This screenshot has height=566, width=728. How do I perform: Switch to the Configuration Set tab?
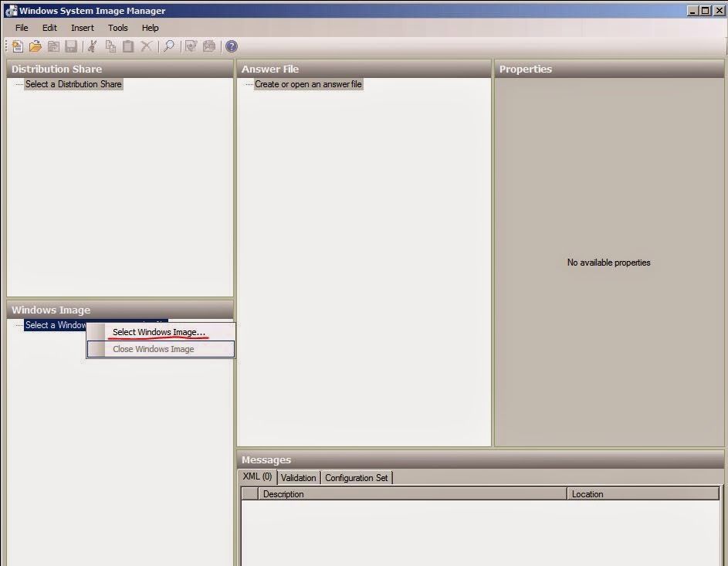tap(356, 478)
